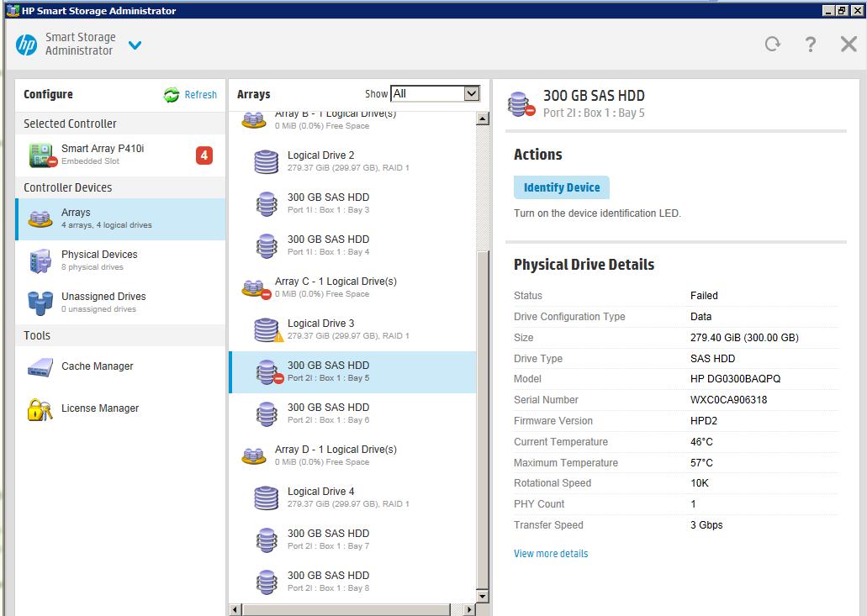This screenshot has height=616, width=867.
Task: Open Physical Devices icon
Action: pos(40,261)
